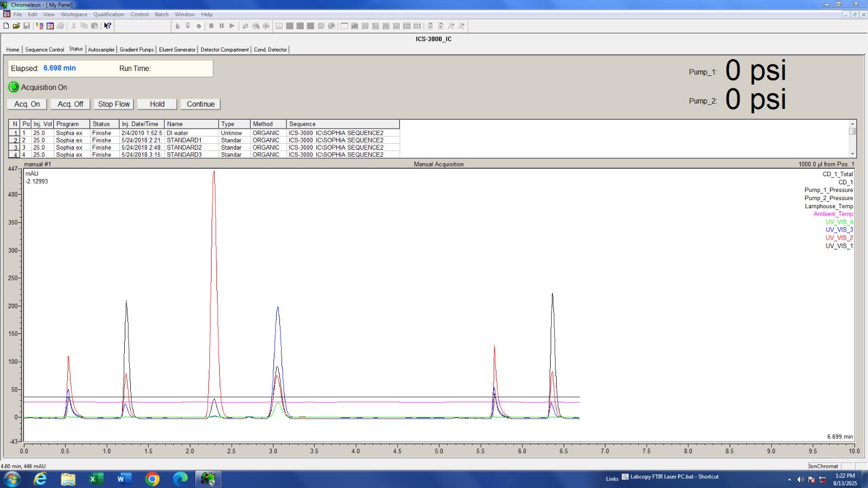Click the Play triangle icon in toolbar
Screen dimensions: 868x488
(x=232, y=26)
